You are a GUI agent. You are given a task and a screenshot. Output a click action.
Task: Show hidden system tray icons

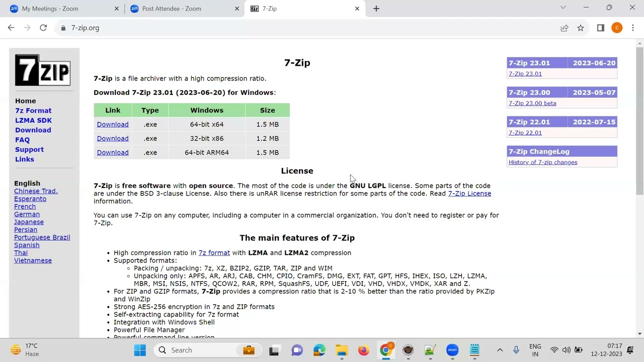pyautogui.click(x=500, y=350)
